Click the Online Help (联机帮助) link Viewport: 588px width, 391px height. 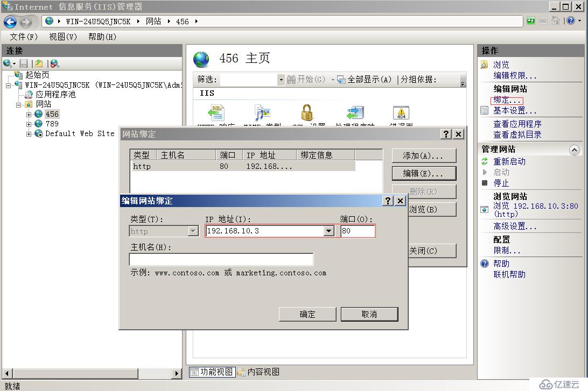(509, 274)
